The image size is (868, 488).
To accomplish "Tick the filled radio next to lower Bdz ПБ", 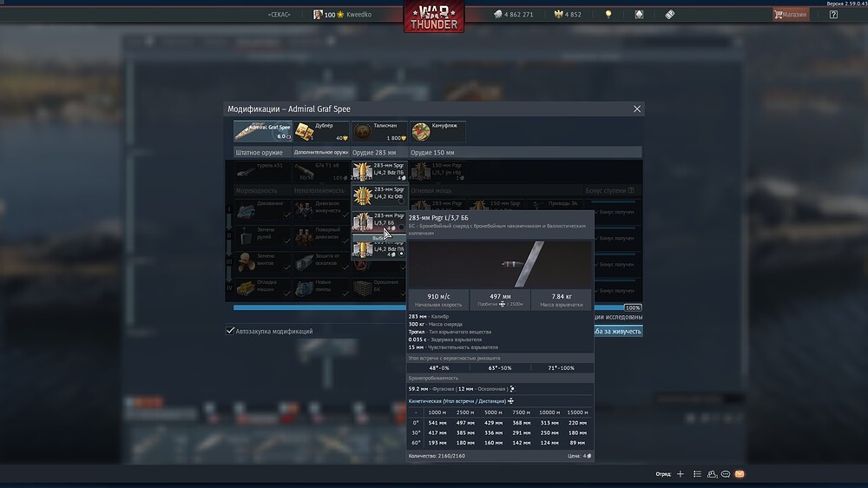I will [x=401, y=254].
